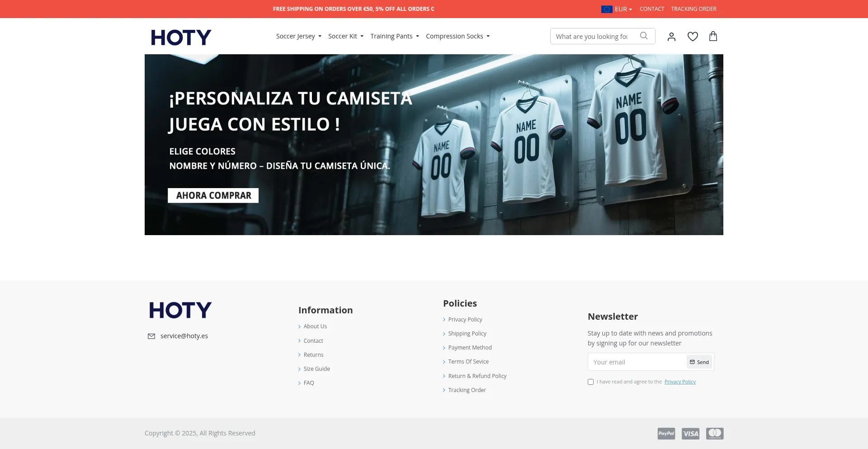Expand the Training Pants menu
This screenshot has width=868, height=449.
pyautogui.click(x=395, y=36)
